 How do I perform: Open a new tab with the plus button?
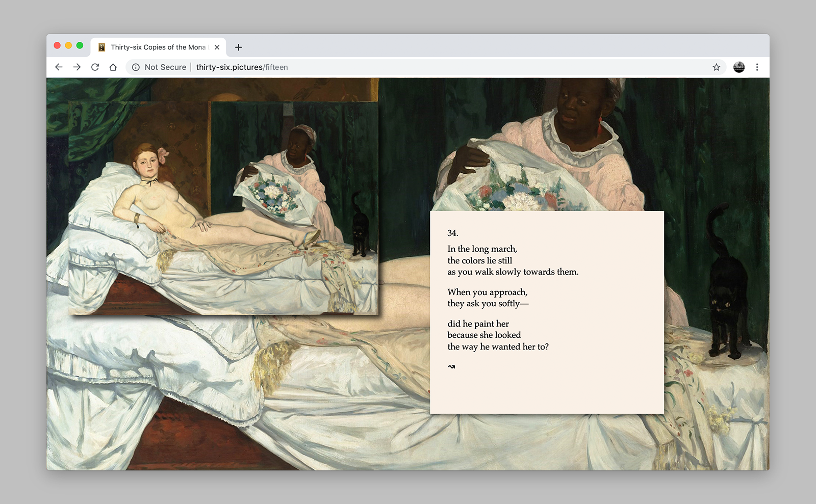[x=238, y=47]
